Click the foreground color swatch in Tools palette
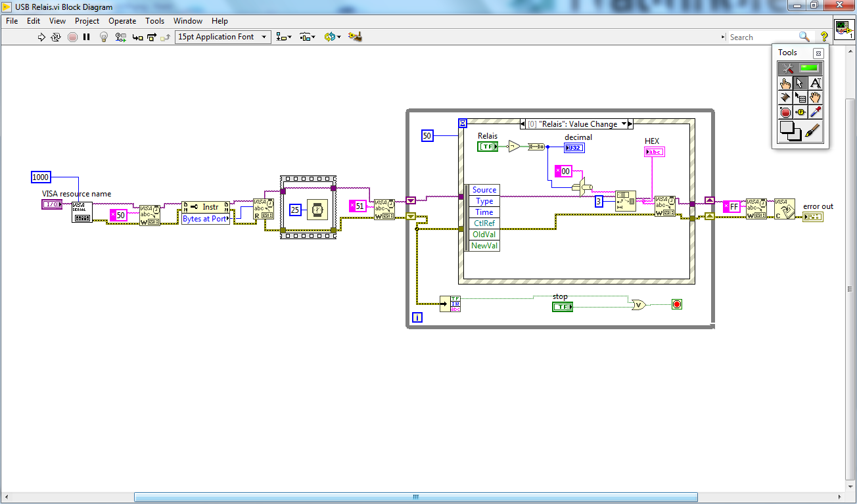Image resolution: width=857 pixels, height=504 pixels. [787, 126]
